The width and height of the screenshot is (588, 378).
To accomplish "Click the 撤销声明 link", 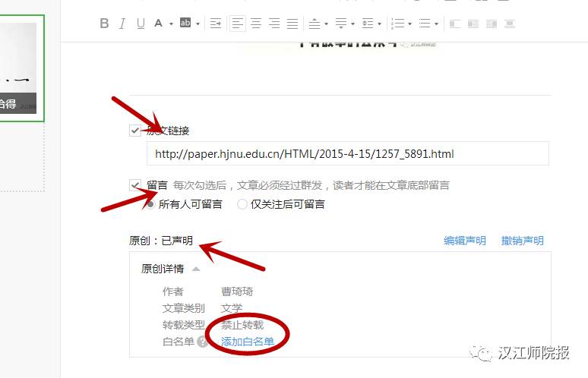I will (522, 241).
